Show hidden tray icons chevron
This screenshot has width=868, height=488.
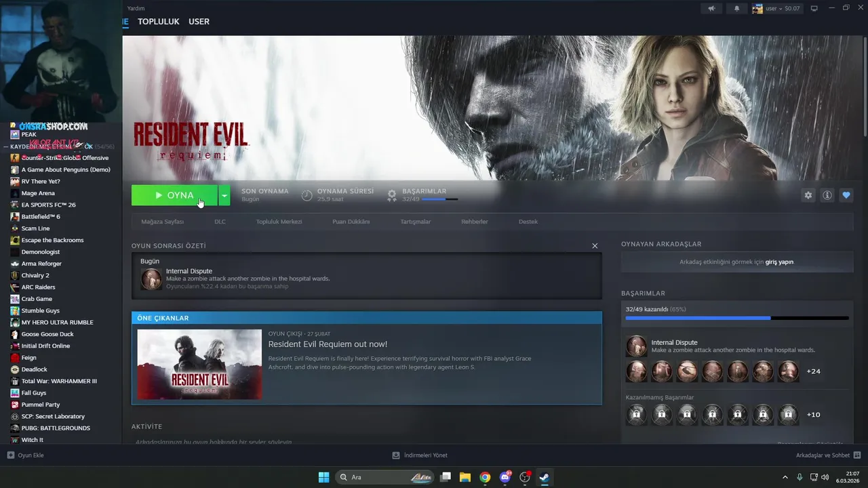click(785, 477)
